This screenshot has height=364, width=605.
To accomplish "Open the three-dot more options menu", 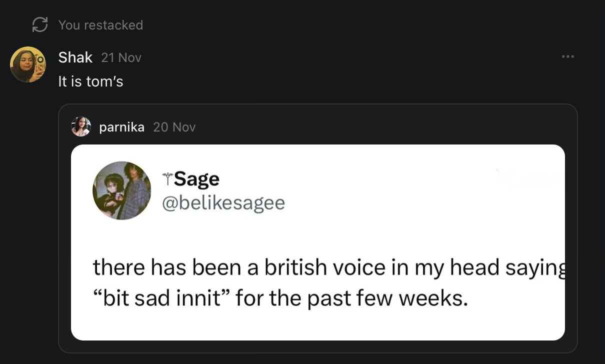I will tap(567, 57).
